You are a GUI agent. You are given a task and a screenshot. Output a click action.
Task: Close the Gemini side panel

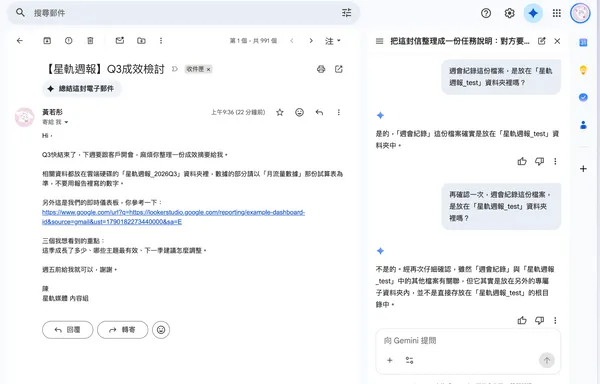(x=557, y=41)
